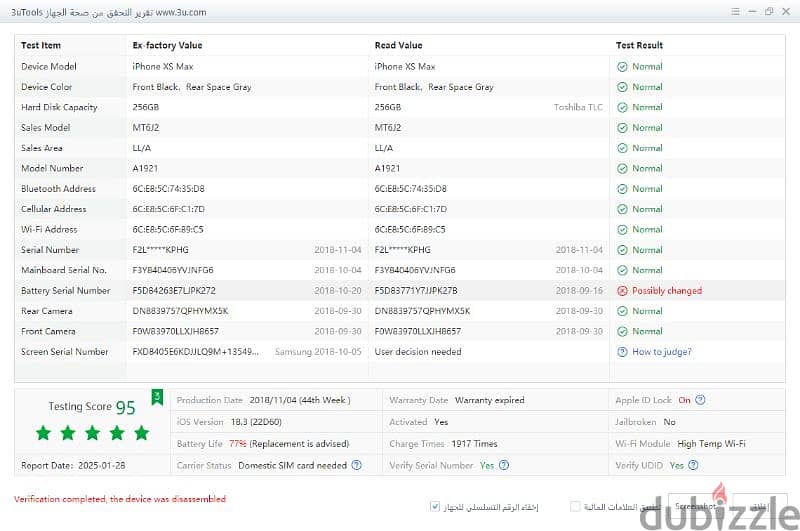The height and width of the screenshot is (531, 800).
Task: Maximize the 3uTools report window
Action: 769,12
